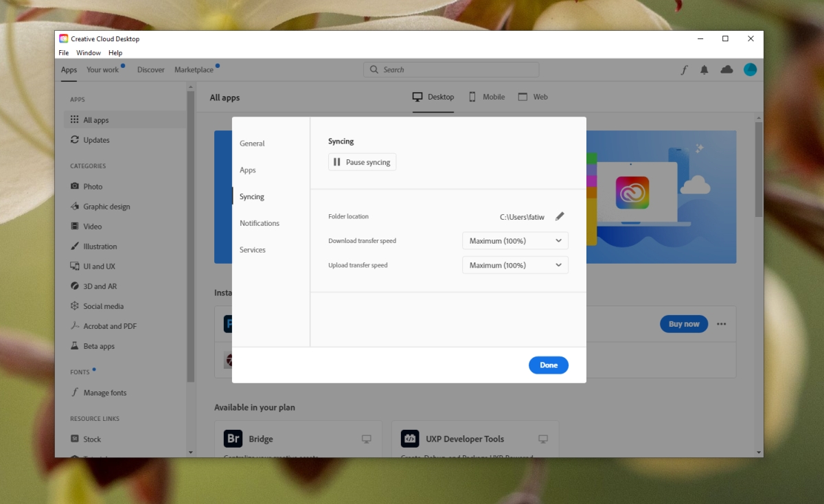Click the three-dots more options icon
Viewport: 824px width, 504px height.
722,324
